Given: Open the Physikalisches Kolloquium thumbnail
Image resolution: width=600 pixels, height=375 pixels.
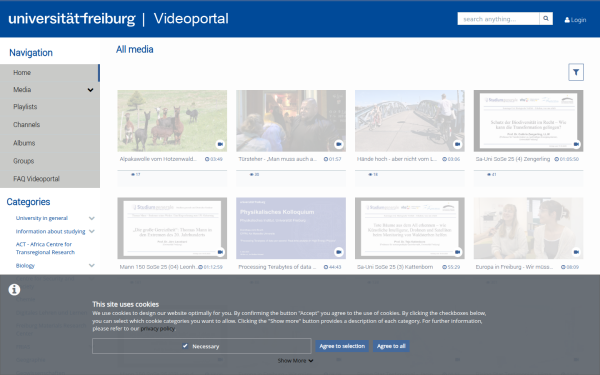Looking at the screenshot, I should point(291,228).
